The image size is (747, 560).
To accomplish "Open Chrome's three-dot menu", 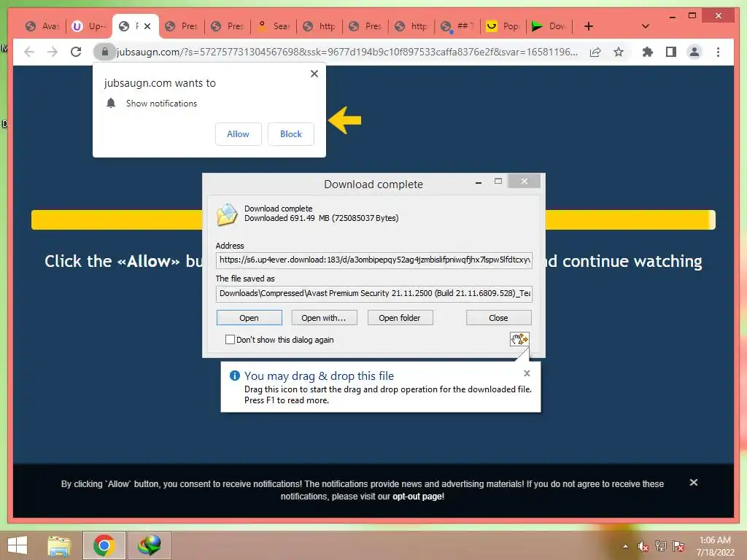I will tap(718, 52).
